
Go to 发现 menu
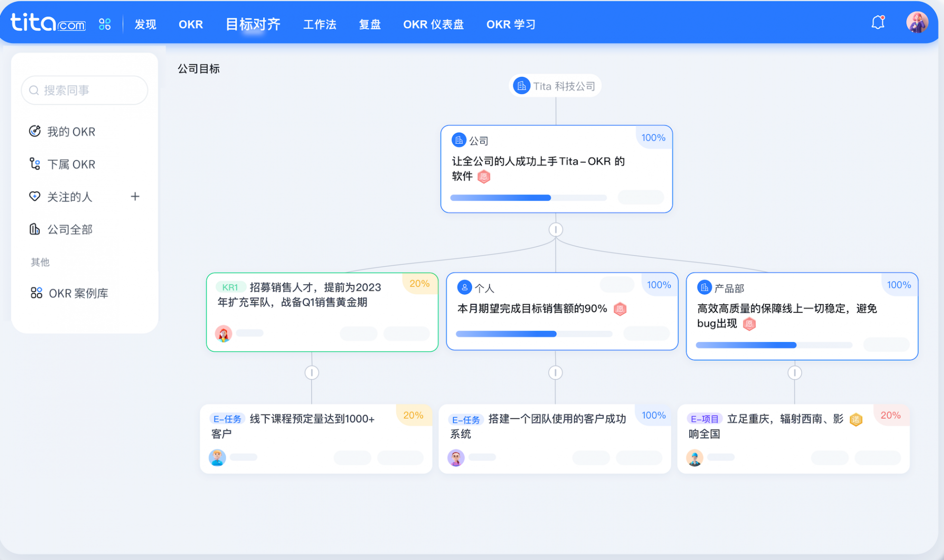146,25
